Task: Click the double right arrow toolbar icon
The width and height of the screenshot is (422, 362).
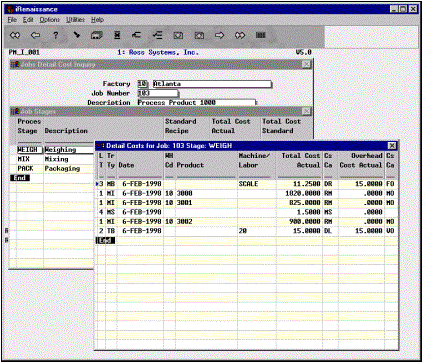Action: (240, 35)
